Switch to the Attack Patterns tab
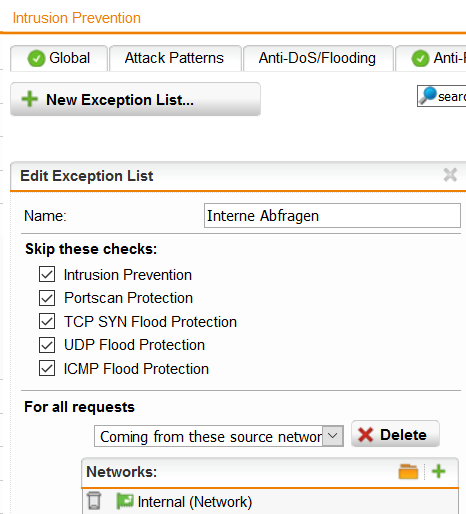Screen dimensions: 466x514 [175, 58]
